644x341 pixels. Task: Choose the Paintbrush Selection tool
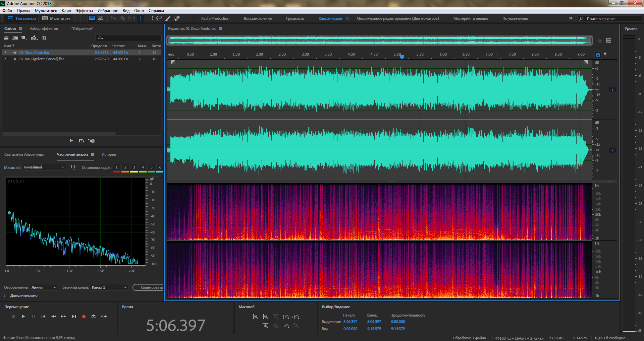tap(168, 18)
